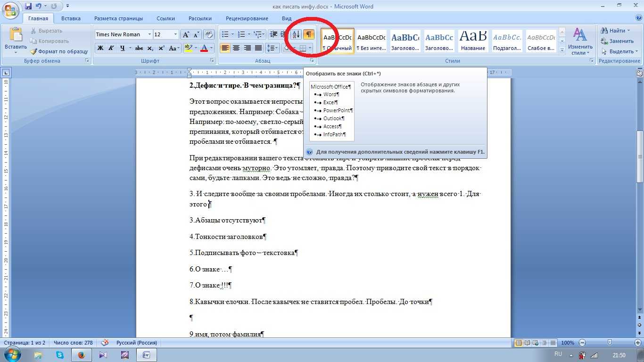Click the zoom slider handle
644x362 pixels.
click(610, 343)
